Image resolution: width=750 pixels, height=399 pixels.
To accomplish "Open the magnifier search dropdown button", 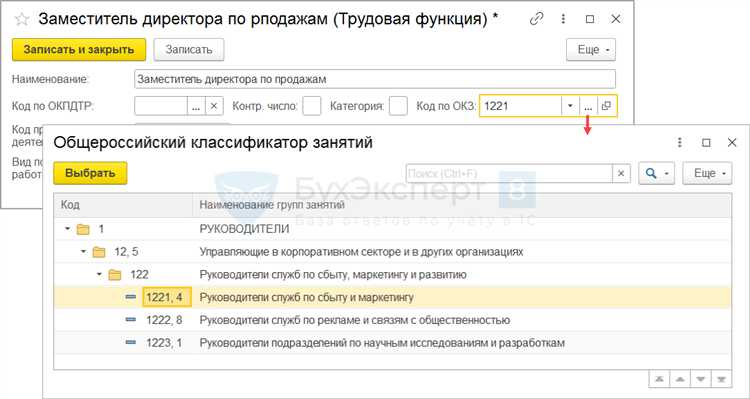I will 656,173.
